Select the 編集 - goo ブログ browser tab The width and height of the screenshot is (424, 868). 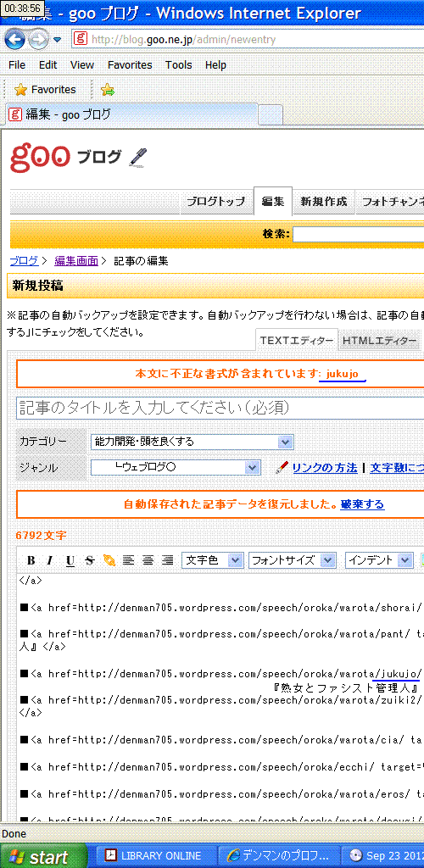pyautogui.click(x=131, y=114)
